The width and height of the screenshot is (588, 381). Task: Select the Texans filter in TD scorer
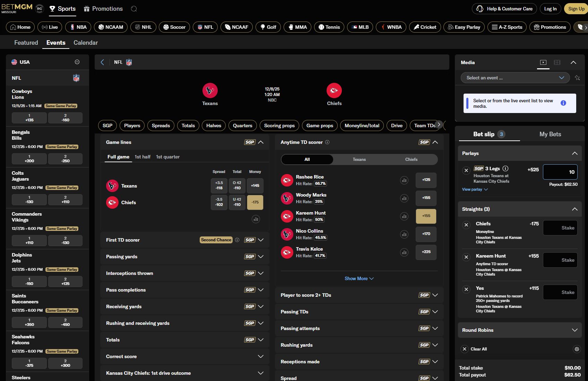[359, 159]
